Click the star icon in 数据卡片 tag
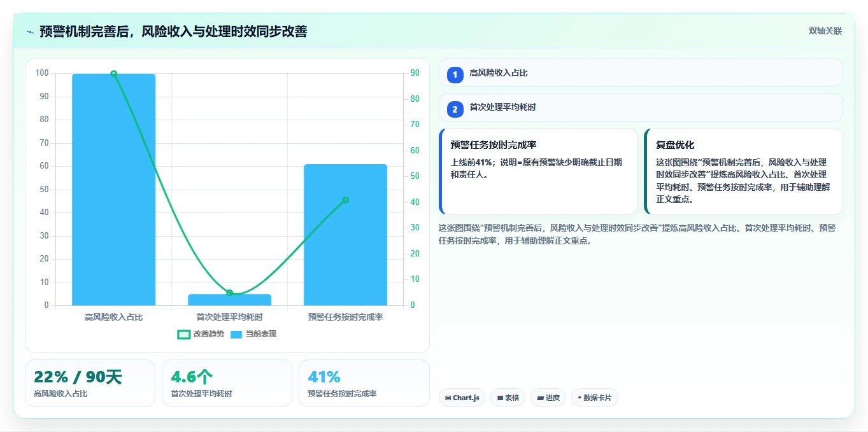 (580, 398)
